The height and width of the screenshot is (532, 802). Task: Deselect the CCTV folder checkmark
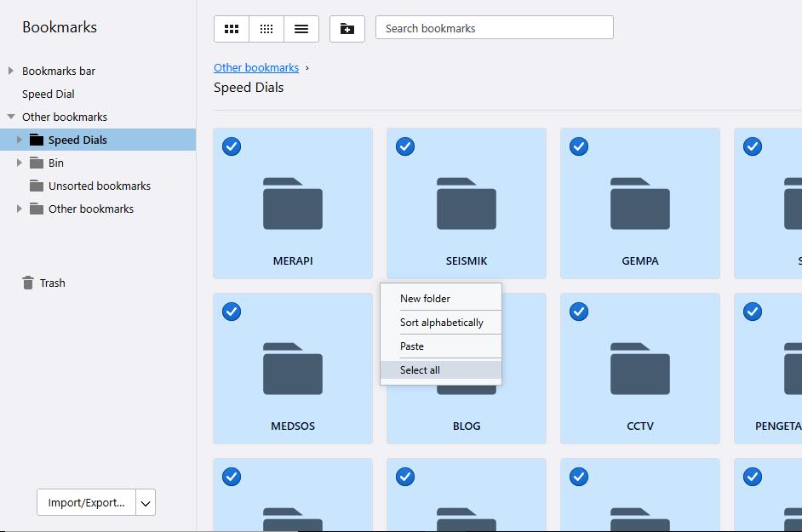pos(579,312)
